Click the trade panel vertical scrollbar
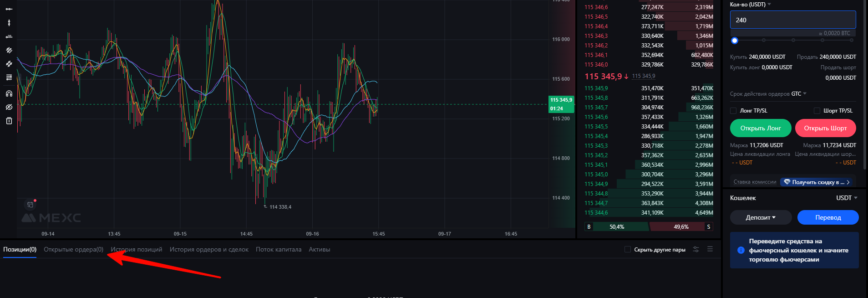 tap(865, 84)
